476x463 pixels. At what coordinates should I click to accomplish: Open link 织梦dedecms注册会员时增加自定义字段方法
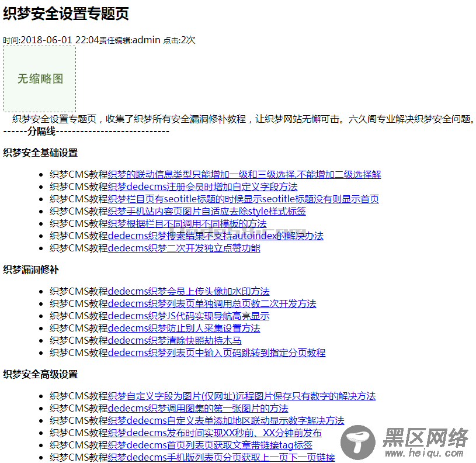(x=203, y=186)
